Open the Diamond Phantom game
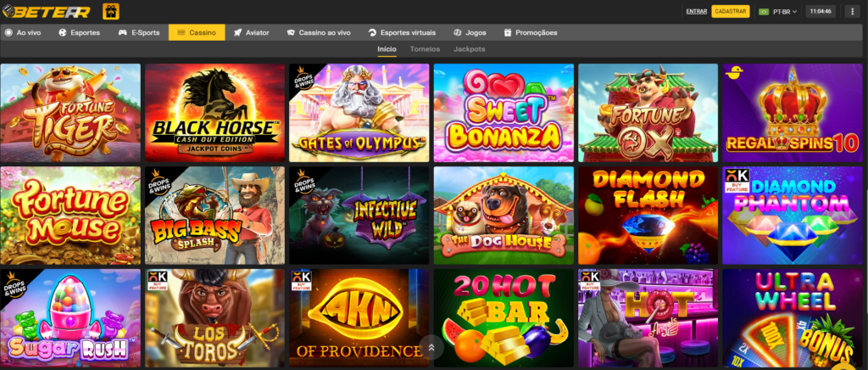The width and height of the screenshot is (868, 370). click(793, 216)
